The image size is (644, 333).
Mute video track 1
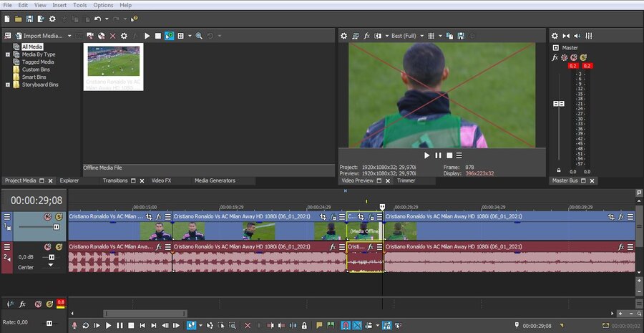48,217
